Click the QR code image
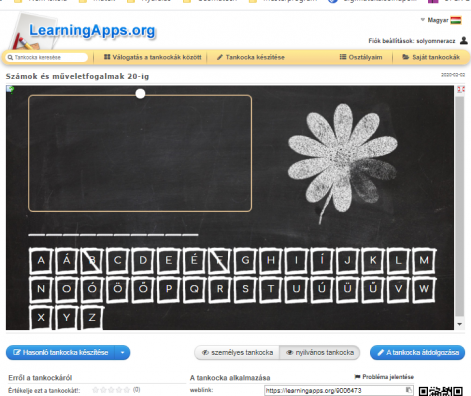 440,391
